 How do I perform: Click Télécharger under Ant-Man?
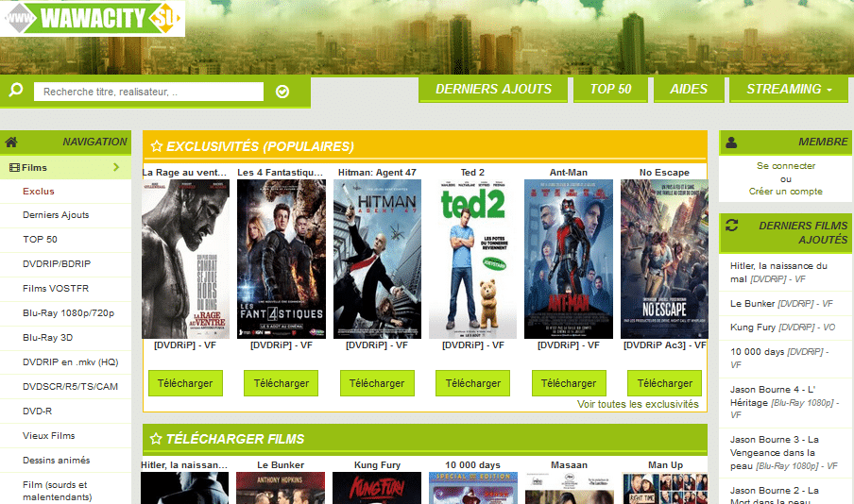[x=569, y=383]
